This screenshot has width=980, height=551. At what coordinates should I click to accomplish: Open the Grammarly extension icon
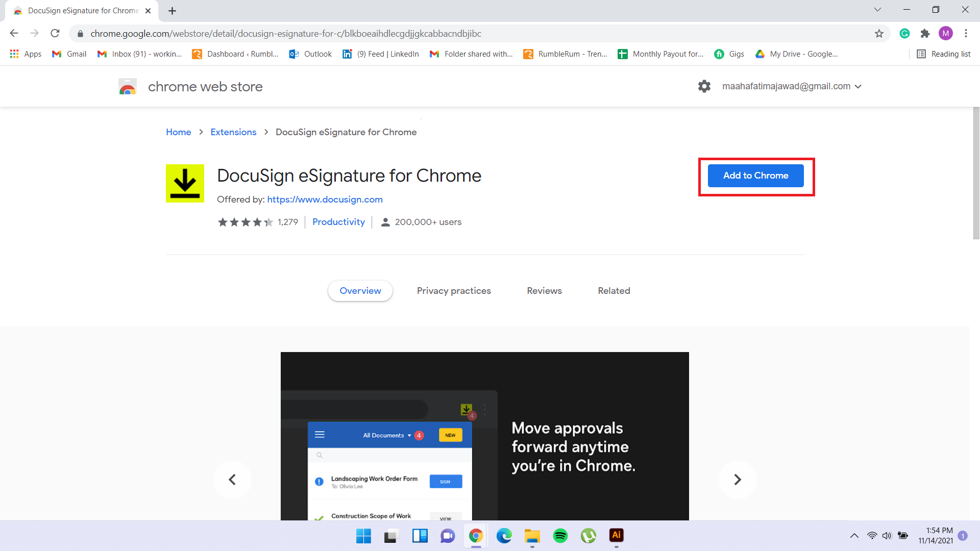[x=904, y=34]
